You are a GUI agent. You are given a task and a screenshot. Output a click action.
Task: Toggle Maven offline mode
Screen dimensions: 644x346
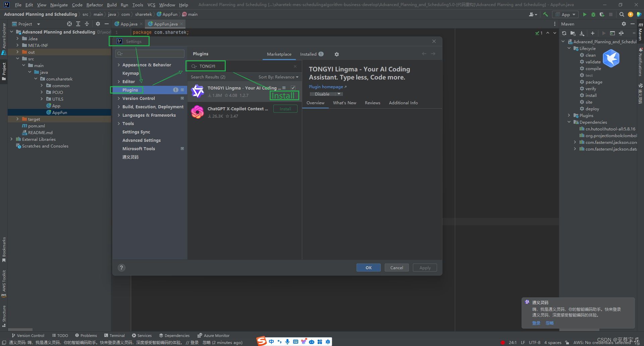(x=621, y=33)
